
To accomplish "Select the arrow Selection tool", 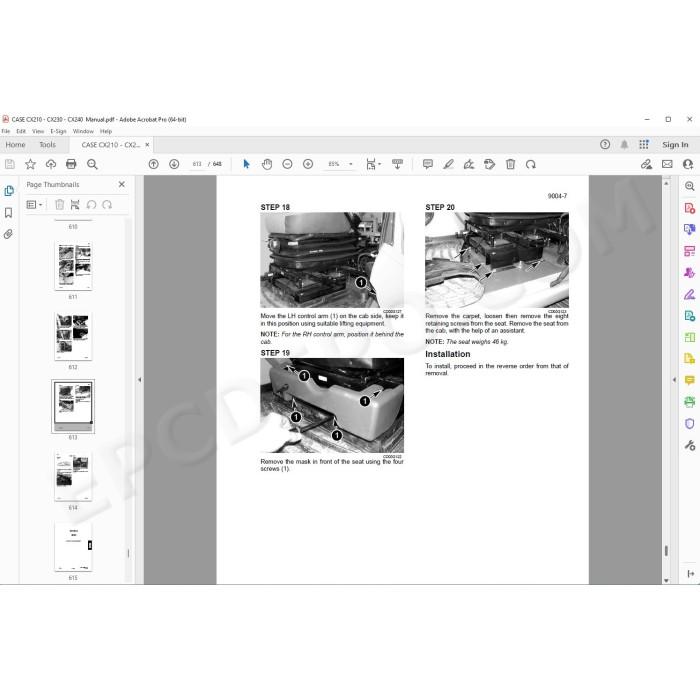I will point(246,164).
